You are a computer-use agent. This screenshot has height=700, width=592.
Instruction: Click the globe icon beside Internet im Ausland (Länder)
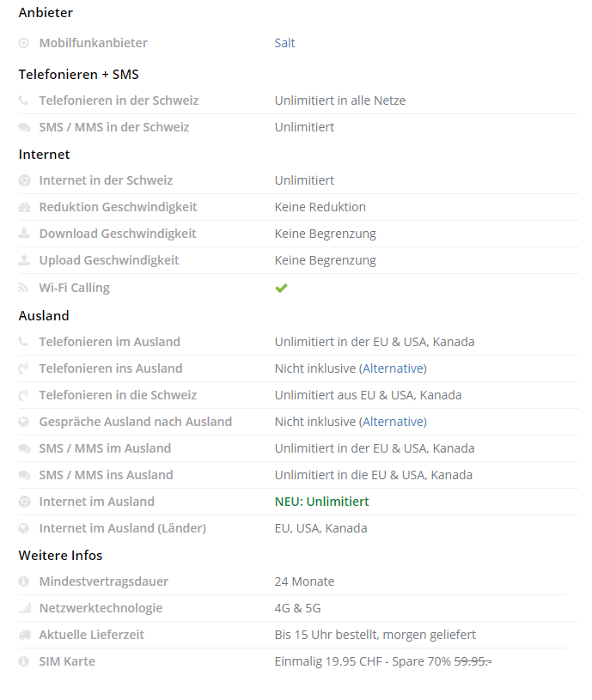tap(23, 528)
